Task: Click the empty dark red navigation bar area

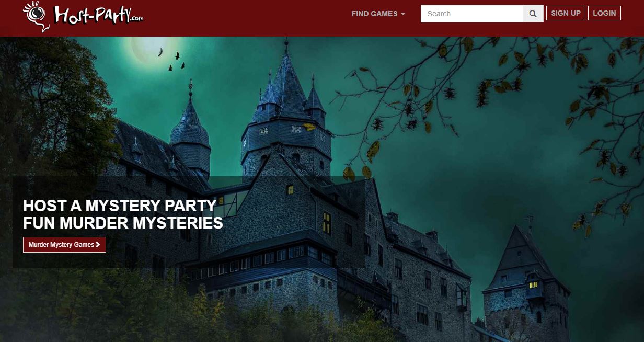Action: pyautogui.click(x=246, y=18)
